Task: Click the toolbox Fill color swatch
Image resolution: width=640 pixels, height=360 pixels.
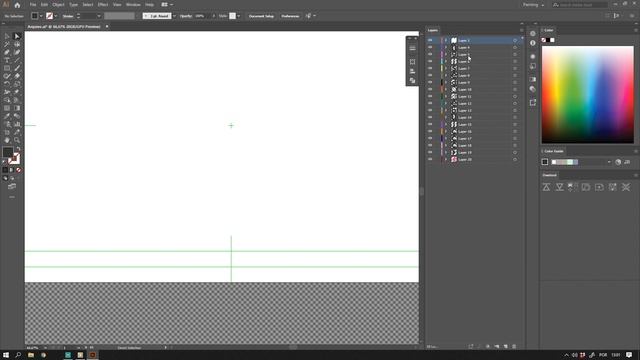Action: pos(8,152)
